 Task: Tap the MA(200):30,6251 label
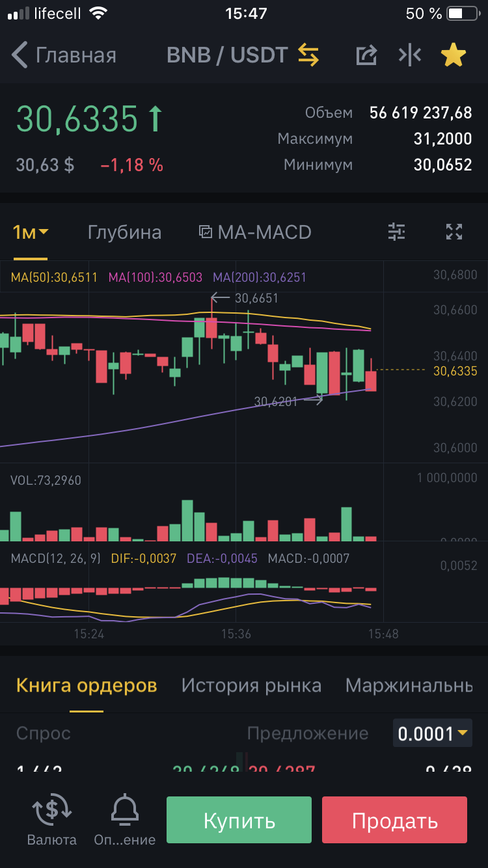[260, 278]
